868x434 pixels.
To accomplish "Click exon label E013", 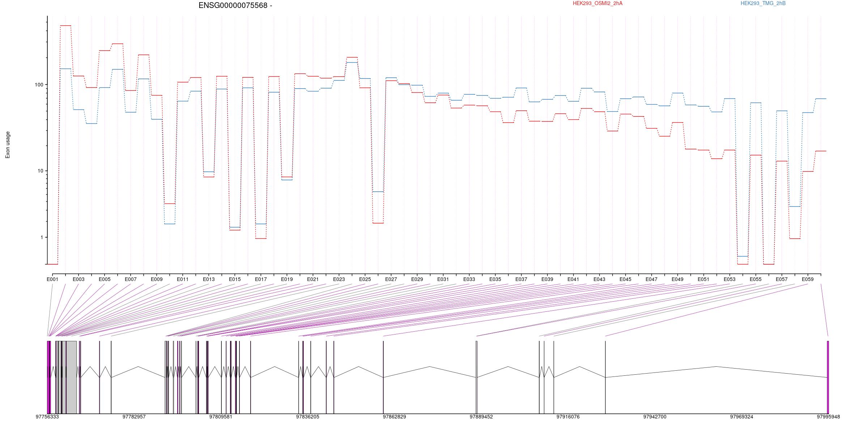I will [209, 279].
